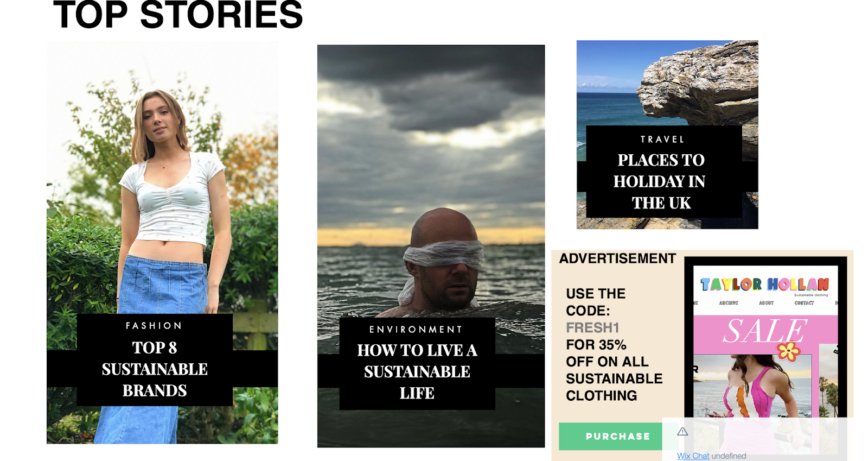Image resolution: width=868 pixels, height=461 pixels.
Task: Click the warning triangle icon above Wix Chat
Action: tap(682, 432)
